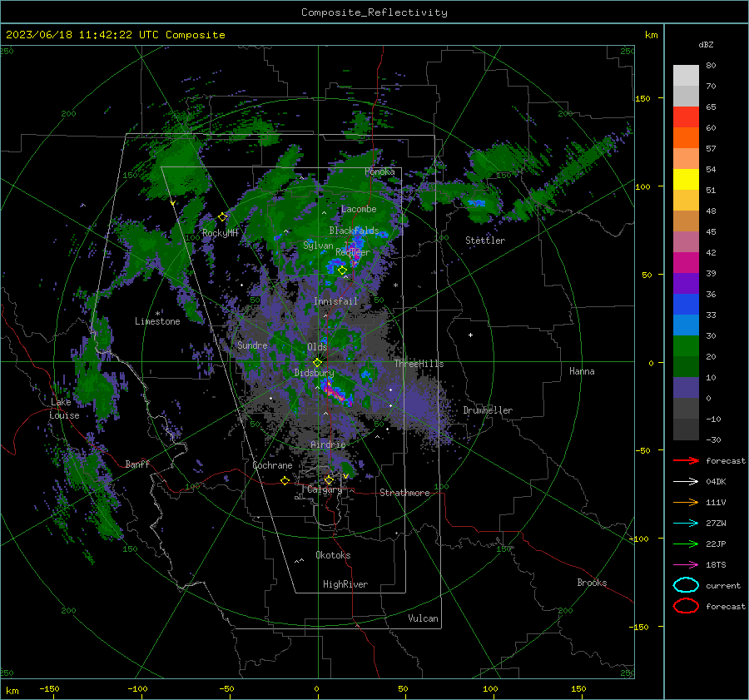The width and height of the screenshot is (749, 700).
Task: Click the magenta 18TS arrow legend icon
Action: pos(686,565)
